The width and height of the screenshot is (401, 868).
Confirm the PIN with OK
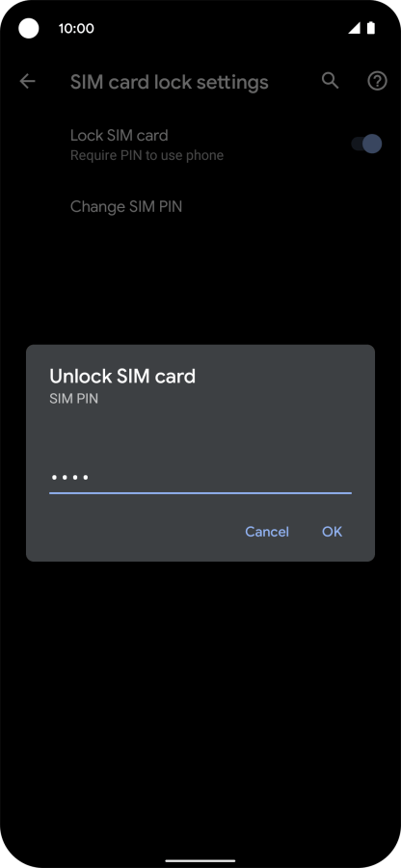click(x=333, y=532)
